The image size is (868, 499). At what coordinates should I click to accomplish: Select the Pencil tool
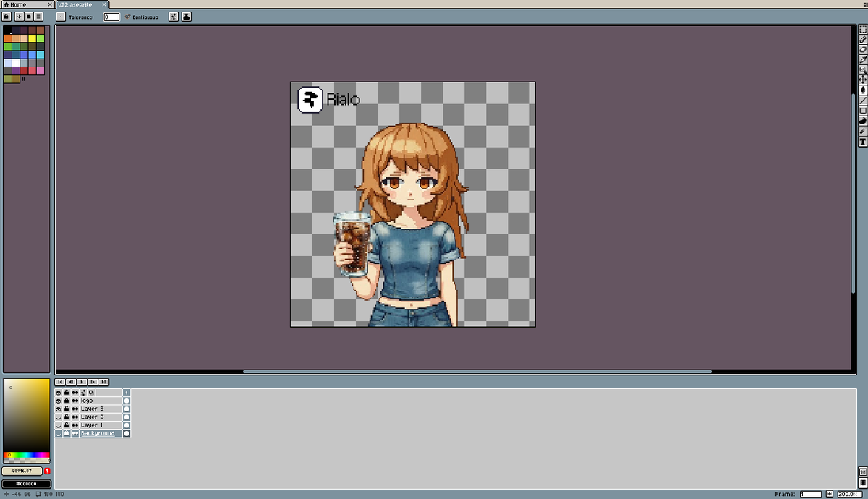click(863, 40)
